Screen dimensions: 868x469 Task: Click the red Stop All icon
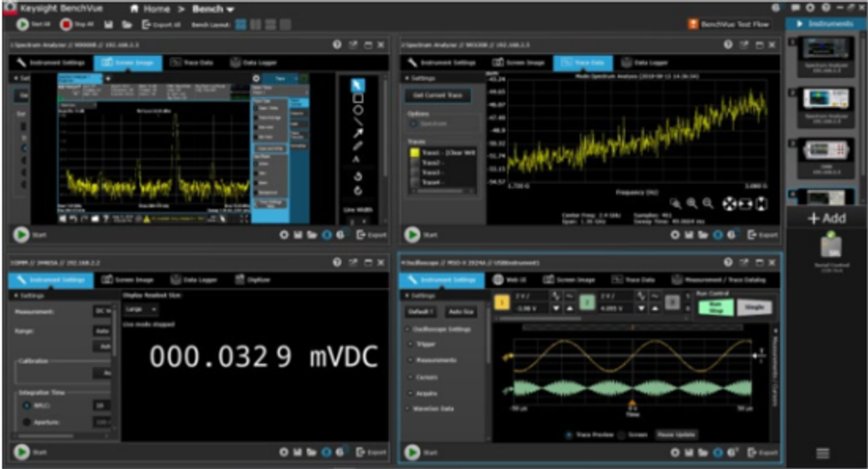[66, 25]
